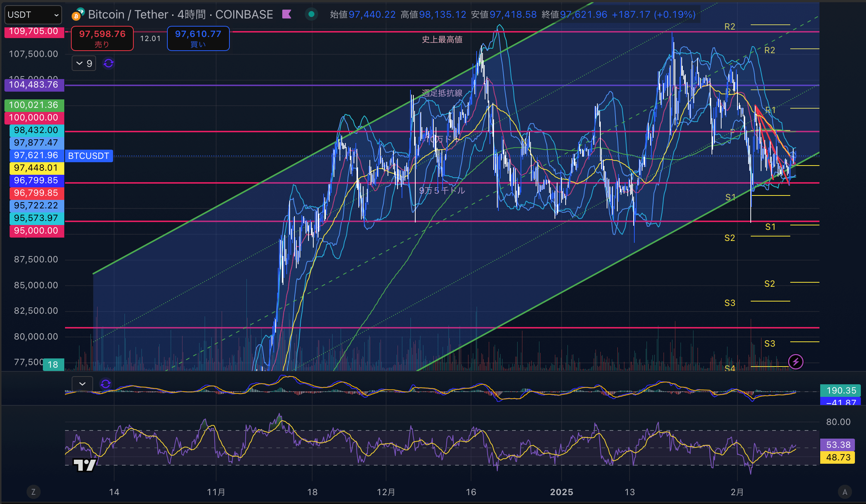This screenshot has height=504, width=866.
Task: Click the 9万5千ドル chart annotation
Action: 442,191
